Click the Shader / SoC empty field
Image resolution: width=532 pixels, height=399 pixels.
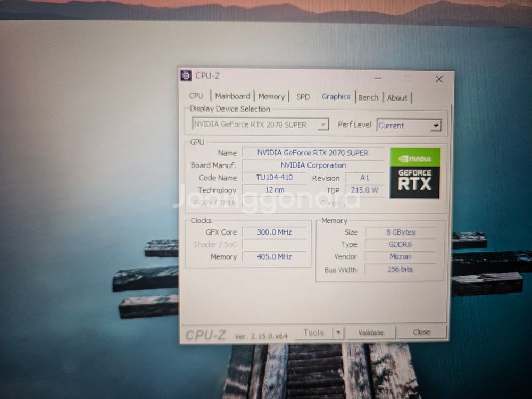(274, 245)
